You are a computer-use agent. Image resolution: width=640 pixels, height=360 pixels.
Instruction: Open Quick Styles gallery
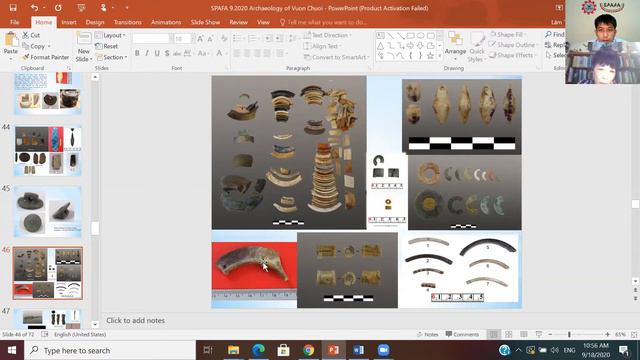(x=476, y=47)
